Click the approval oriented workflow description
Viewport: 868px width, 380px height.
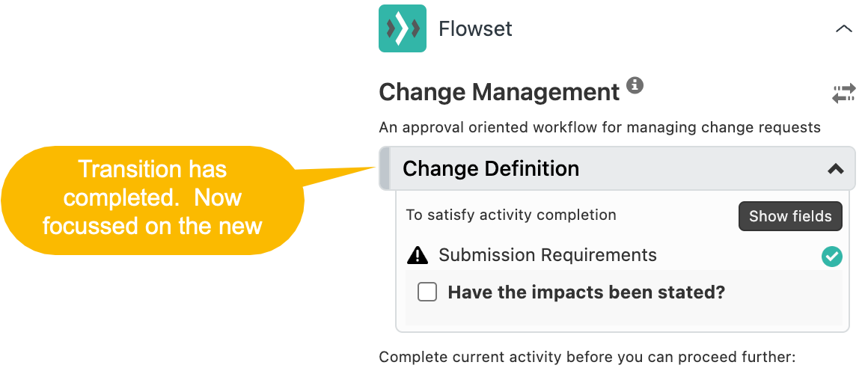(x=599, y=128)
